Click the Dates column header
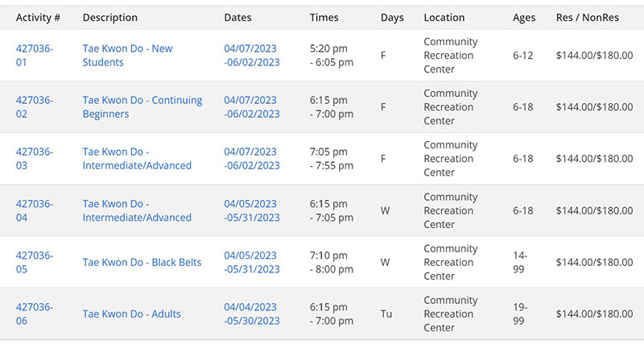 pos(237,17)
